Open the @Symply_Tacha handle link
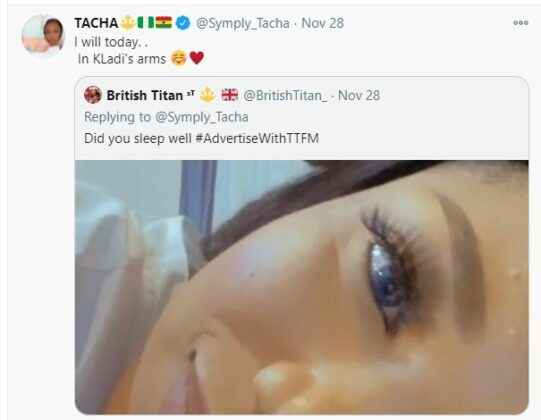Image resolution: width=541 pixels, height=420 pixels. (243, 23)
